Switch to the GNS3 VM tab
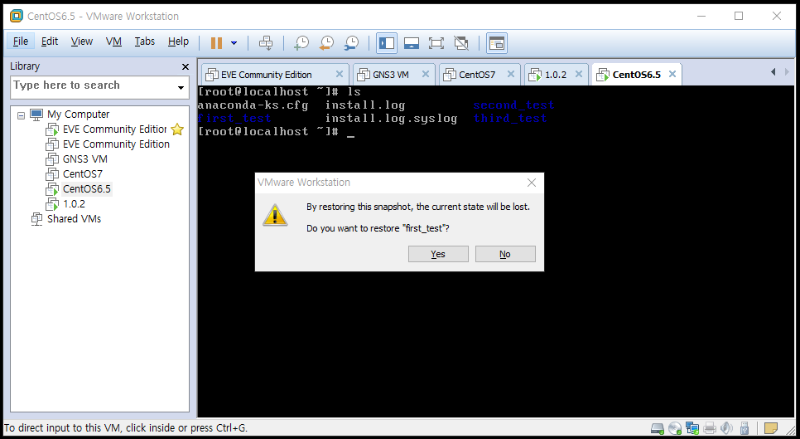 point(390,75)
